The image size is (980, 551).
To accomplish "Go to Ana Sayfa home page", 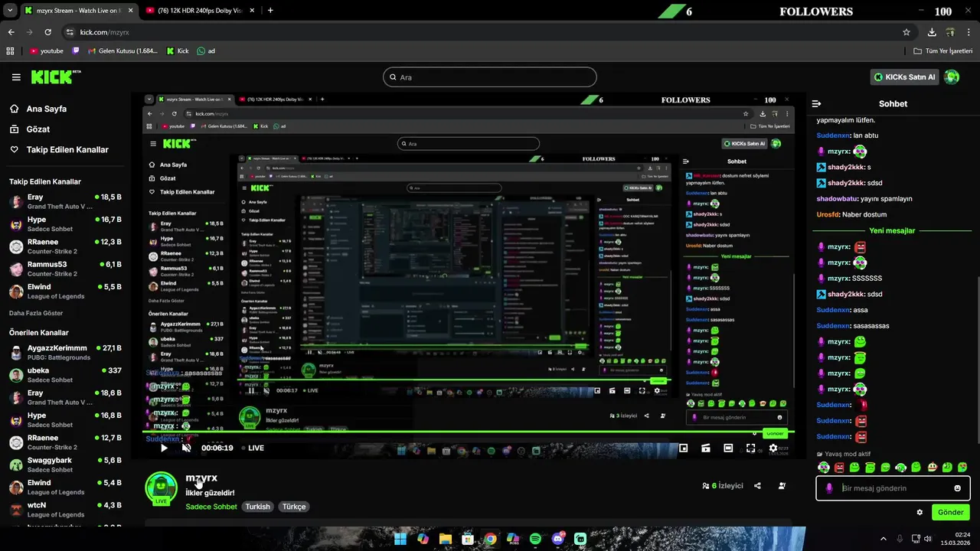I will (x=38, y=109).
